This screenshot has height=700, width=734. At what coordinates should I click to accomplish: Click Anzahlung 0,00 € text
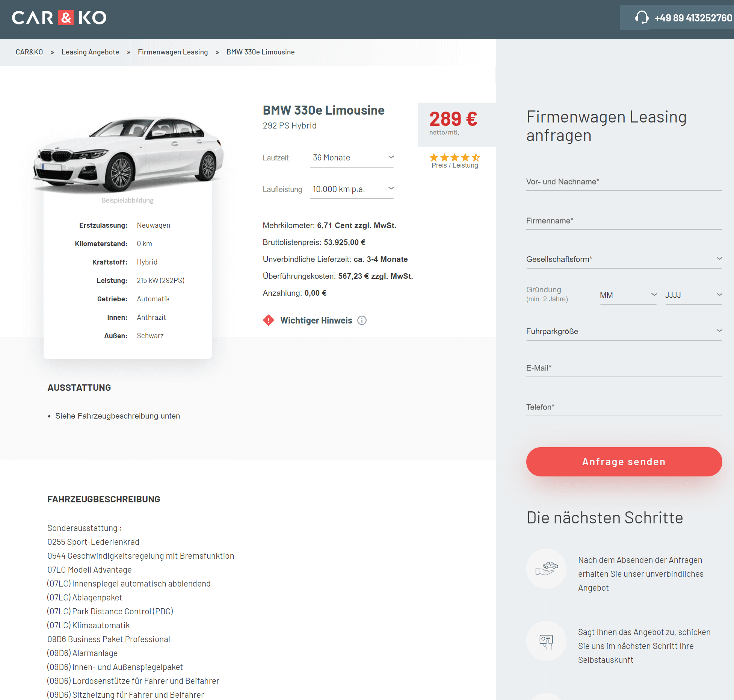tap(295, 293)
